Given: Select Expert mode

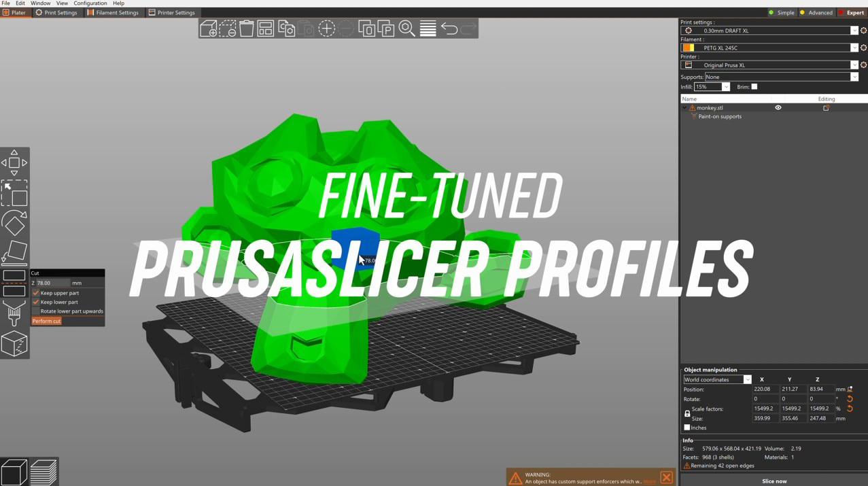Looking at the screenshot, I should pos(851,12).
